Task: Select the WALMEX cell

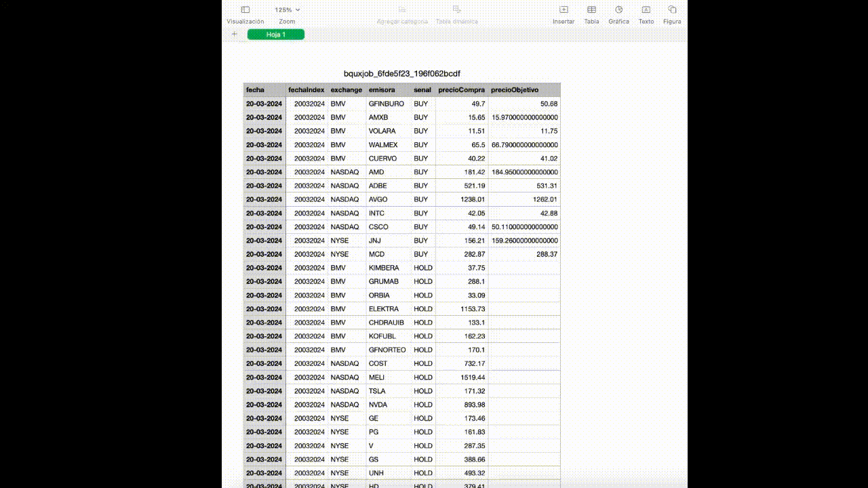Action: pos(389,145)
